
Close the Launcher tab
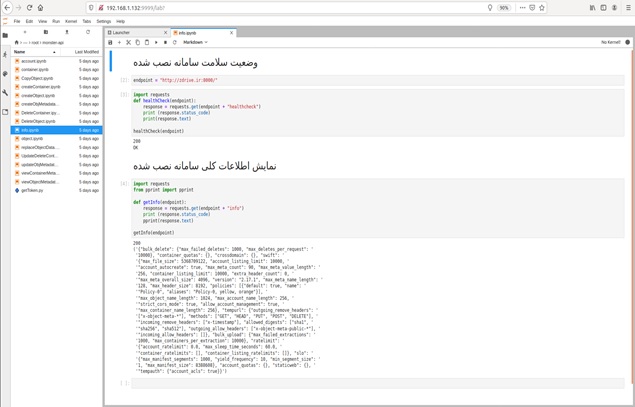[x=165, y=33]
